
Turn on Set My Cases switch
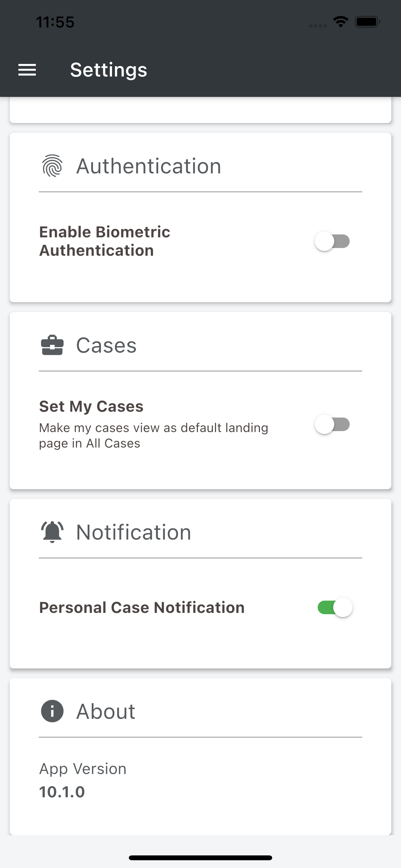pos(332,424)
